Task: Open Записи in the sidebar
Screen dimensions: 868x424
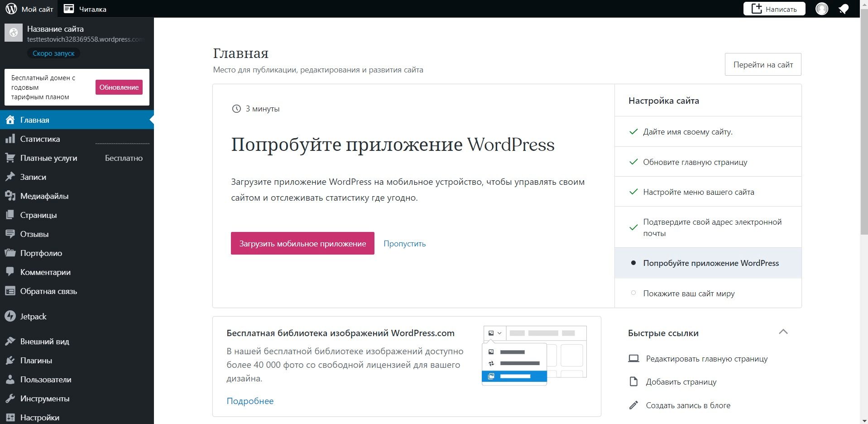Action: coord(77,177)
